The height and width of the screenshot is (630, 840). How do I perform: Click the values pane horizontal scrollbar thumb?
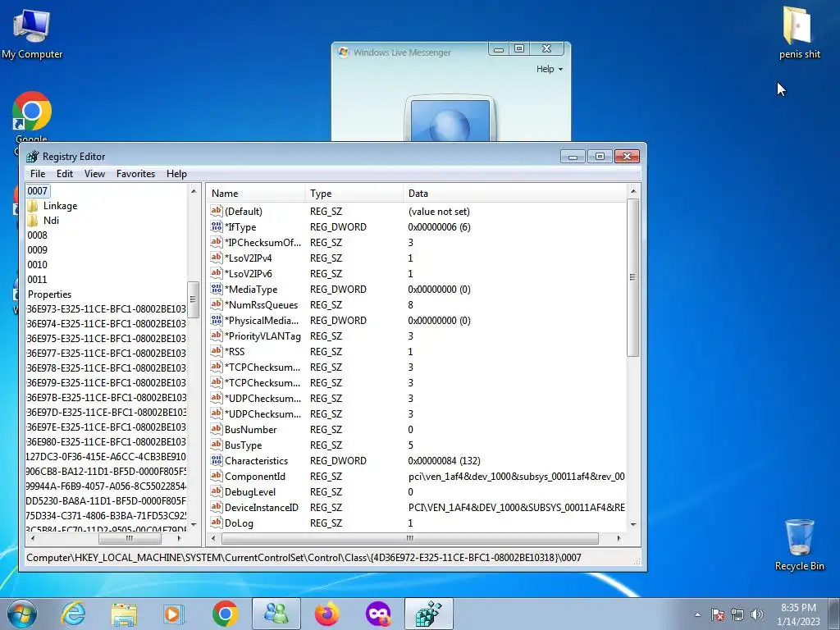tap(409, 538)
